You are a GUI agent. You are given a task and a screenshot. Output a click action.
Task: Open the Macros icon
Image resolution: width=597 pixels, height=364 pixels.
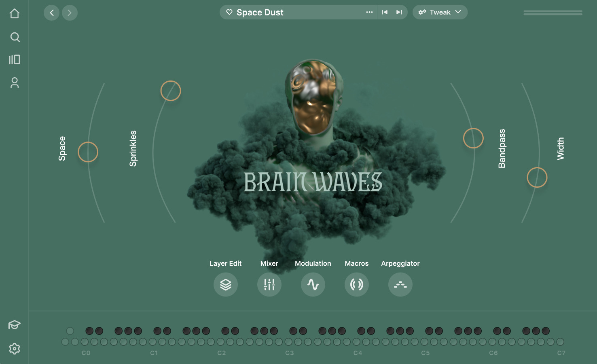pyautogui.click(x=357, y=284)
